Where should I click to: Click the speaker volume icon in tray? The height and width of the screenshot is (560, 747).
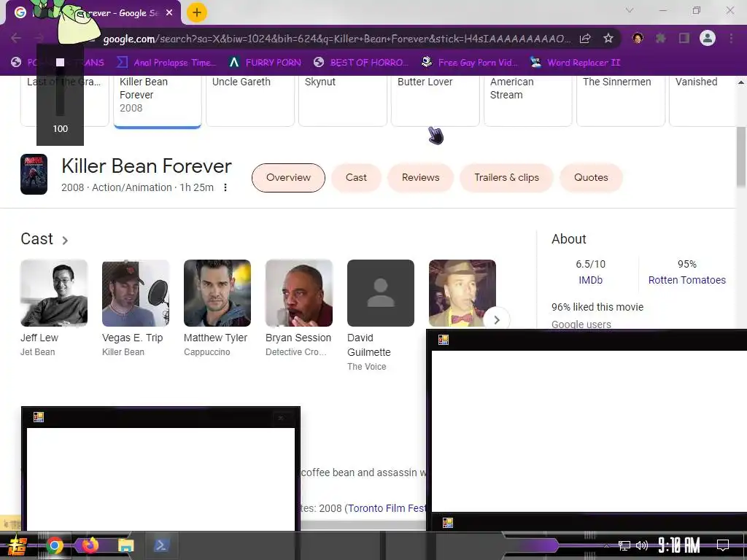(x=642, y=545)
